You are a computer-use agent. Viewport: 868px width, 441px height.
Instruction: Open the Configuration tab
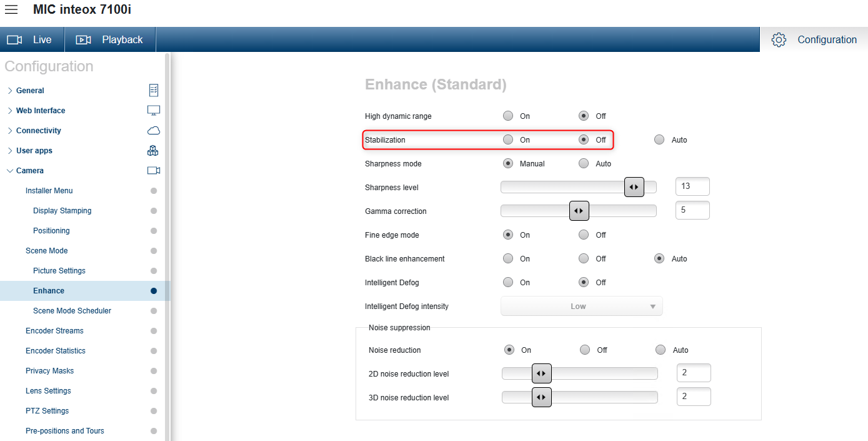814,39
